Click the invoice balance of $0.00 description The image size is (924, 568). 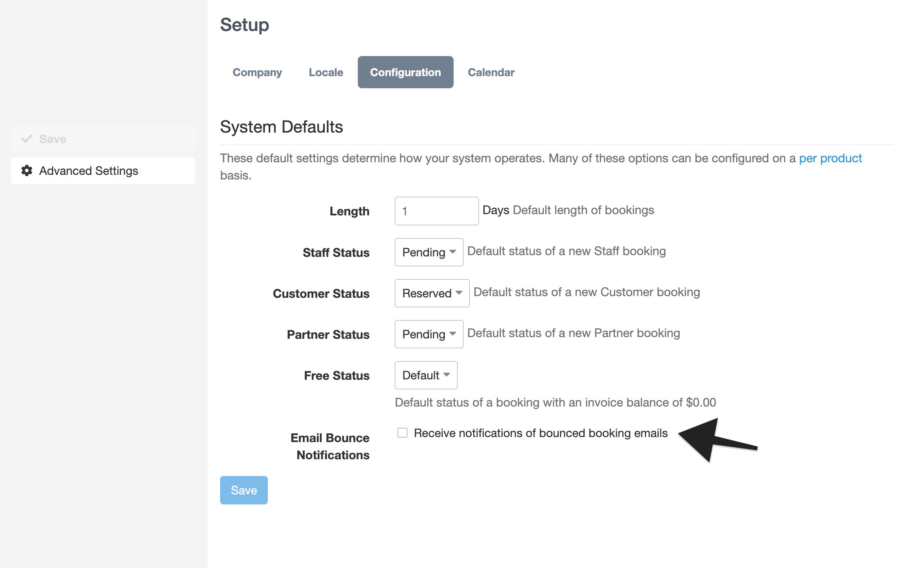click(555, 402)
